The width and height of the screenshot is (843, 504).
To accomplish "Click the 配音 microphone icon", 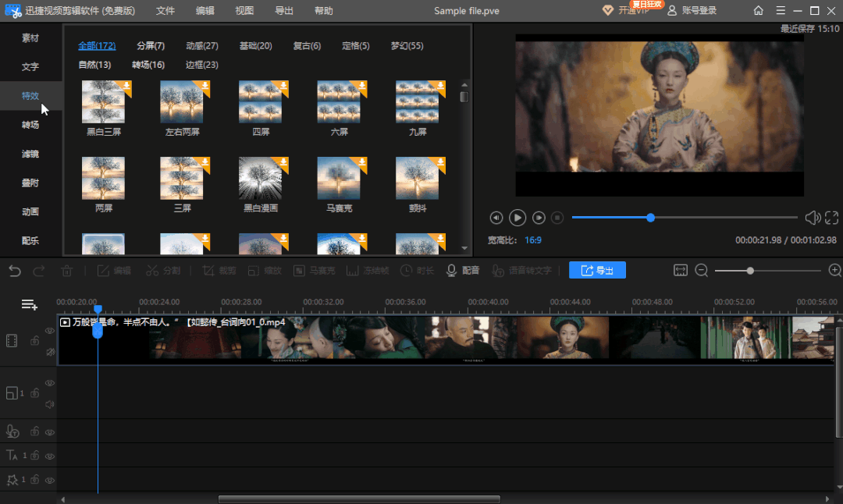I will (x=452, y=271).
